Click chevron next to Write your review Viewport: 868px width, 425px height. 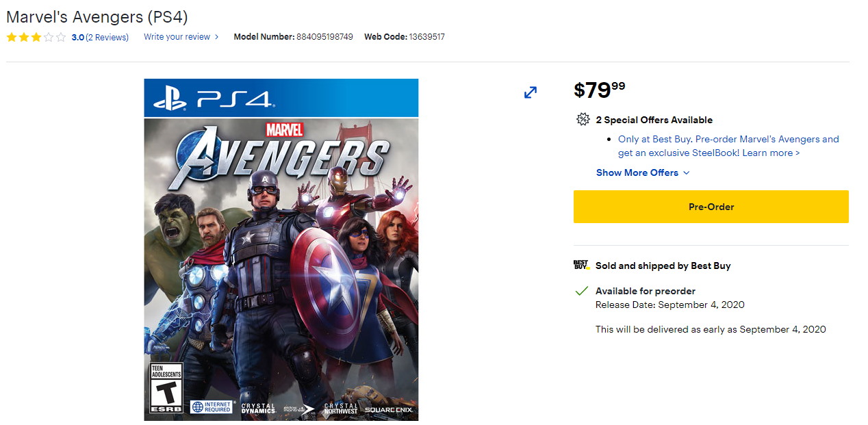point(217,37)
